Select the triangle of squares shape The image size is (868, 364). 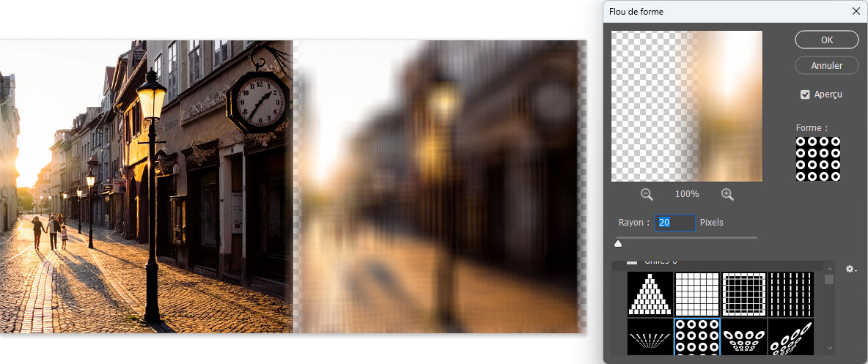pos(650,294)
